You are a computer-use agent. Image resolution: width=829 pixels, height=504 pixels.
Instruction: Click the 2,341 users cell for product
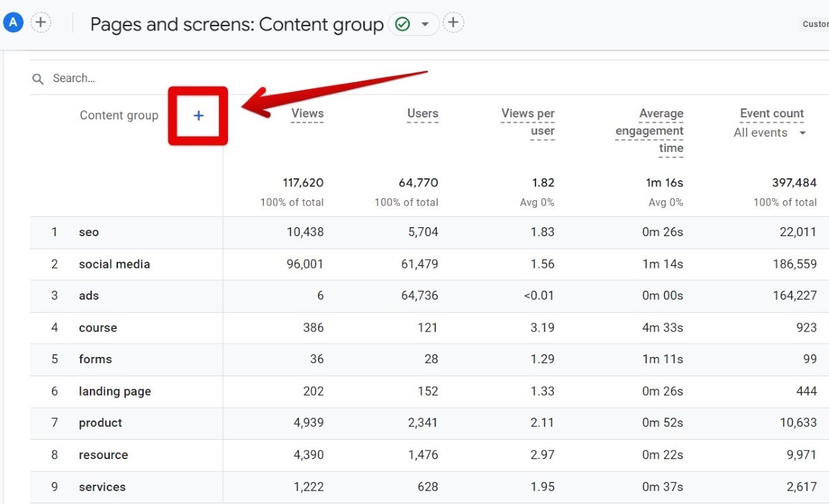(x=423, y=423)
